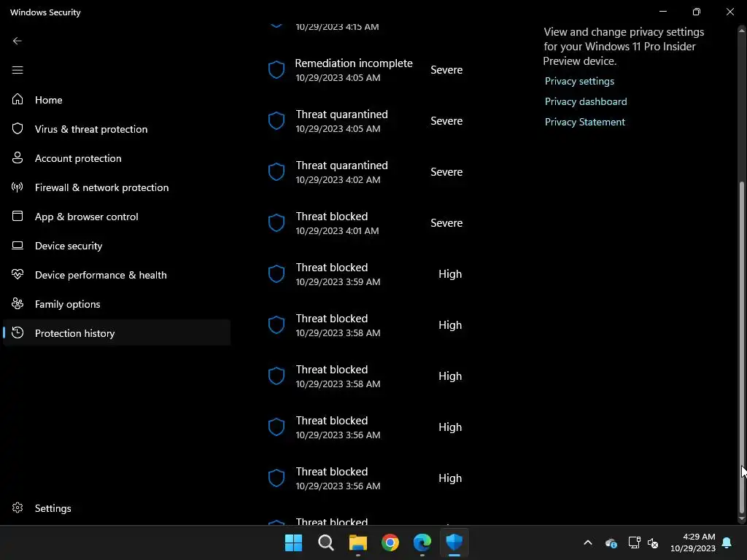Open Firewall & network protection
The height and width of the screenshot is (560, 747).
[117, 187]
